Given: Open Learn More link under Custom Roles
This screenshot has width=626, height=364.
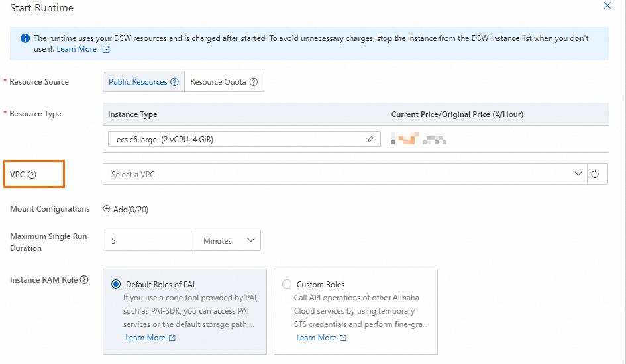Looking at the screenshot, I should (x=321, y=338).
